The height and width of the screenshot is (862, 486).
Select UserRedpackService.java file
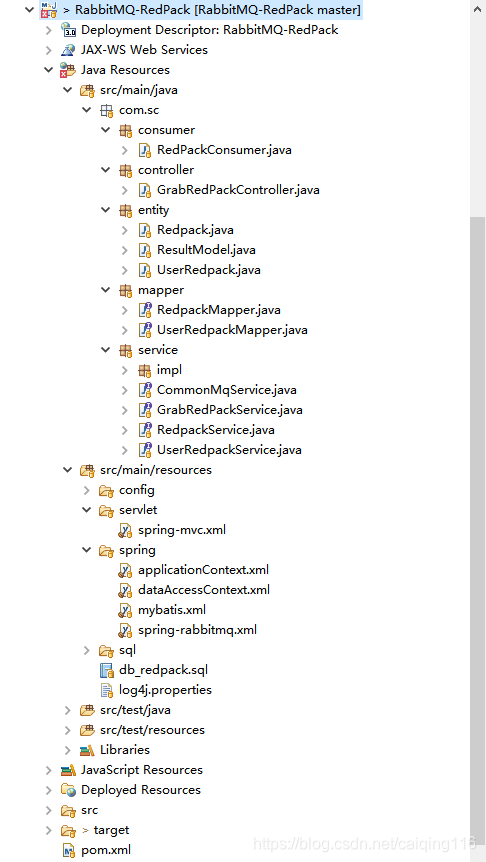point(229,450)
